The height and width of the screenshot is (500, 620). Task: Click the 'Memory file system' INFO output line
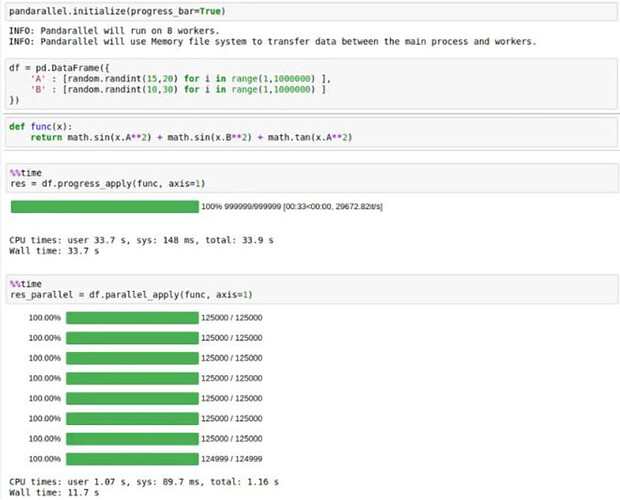tap(272, 41)
